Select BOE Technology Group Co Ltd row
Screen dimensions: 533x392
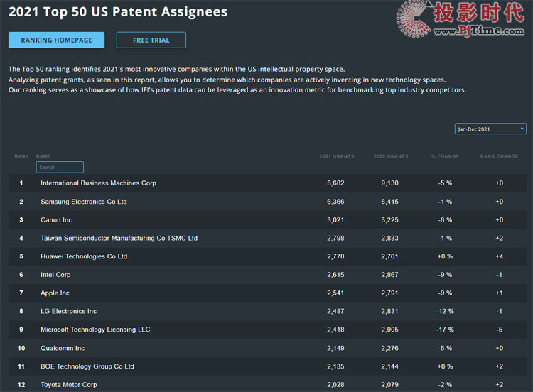click(x=87, y=366)
